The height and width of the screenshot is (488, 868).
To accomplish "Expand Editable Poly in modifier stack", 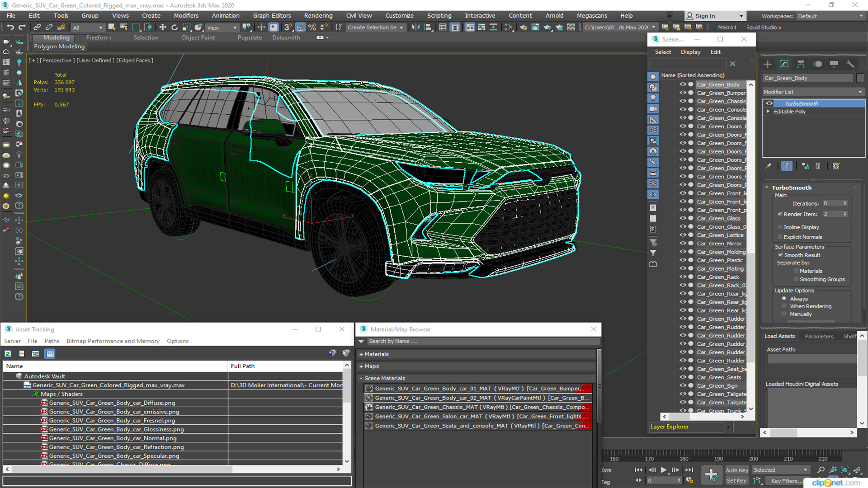I will tap(768, 112).
